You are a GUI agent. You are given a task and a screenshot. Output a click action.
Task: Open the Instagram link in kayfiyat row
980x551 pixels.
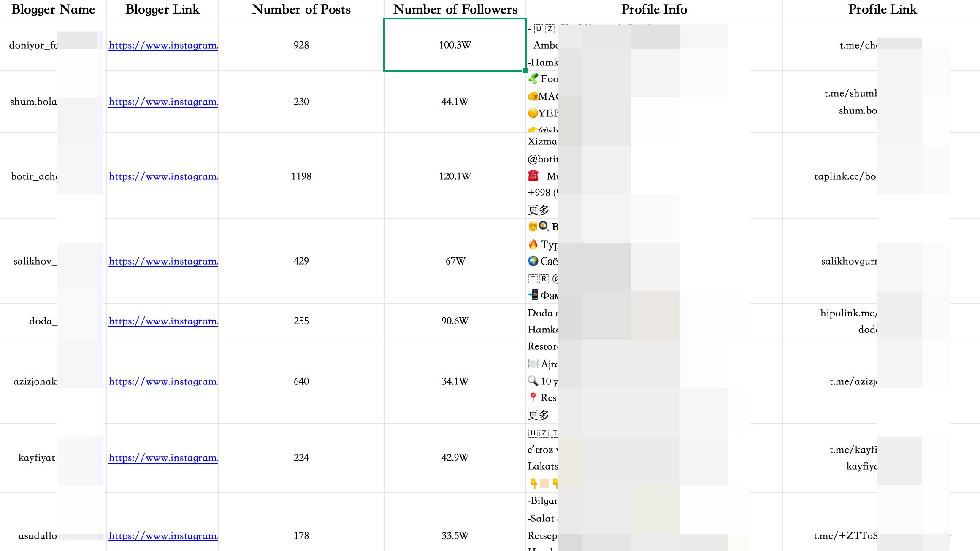click(163, 458)
